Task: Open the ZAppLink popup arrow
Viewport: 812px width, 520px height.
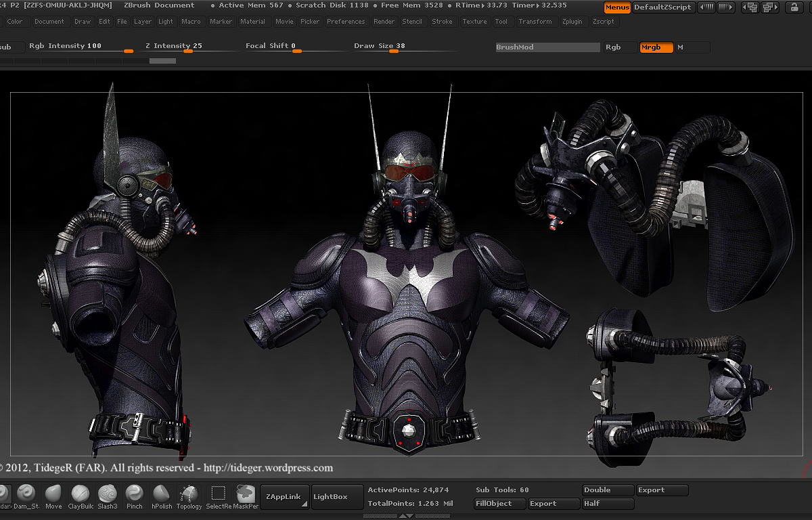Action: click(x=304, y=504)
